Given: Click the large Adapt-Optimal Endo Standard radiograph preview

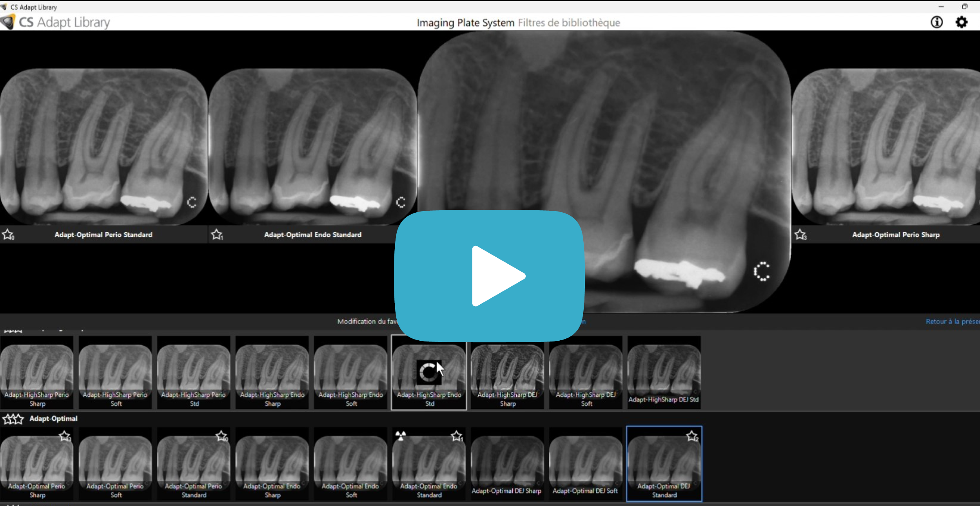Looking at the screenshot, I should click(312, 147).
